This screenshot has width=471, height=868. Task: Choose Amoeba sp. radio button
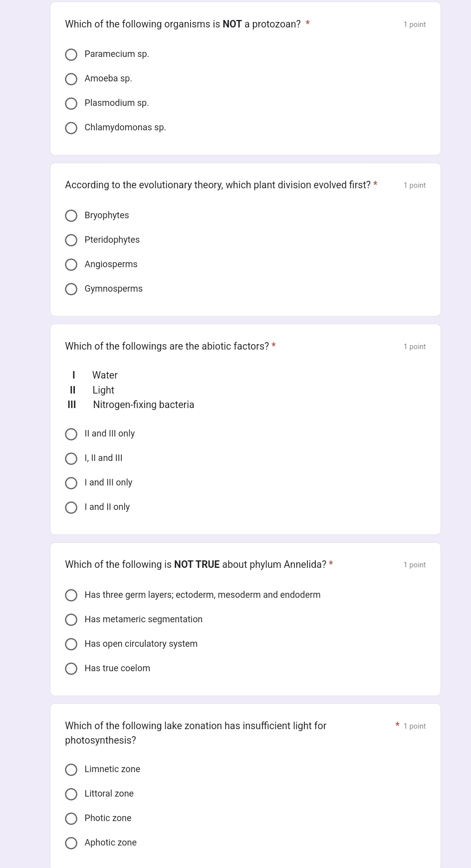tap(71, 79)
